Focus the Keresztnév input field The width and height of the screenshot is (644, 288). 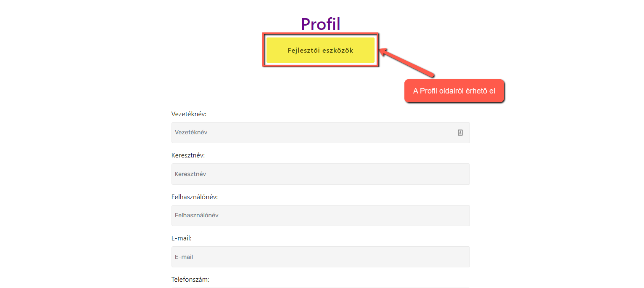[x=320, y=174]
